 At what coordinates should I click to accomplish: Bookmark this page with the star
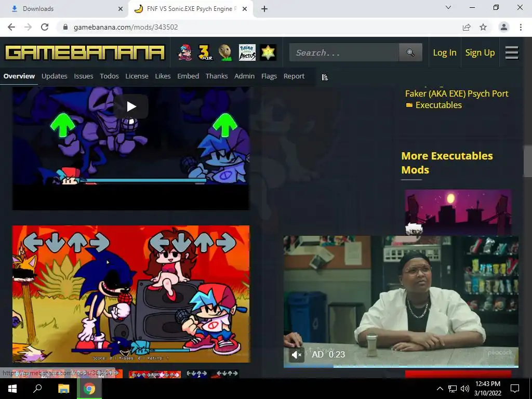coord(483,27)
